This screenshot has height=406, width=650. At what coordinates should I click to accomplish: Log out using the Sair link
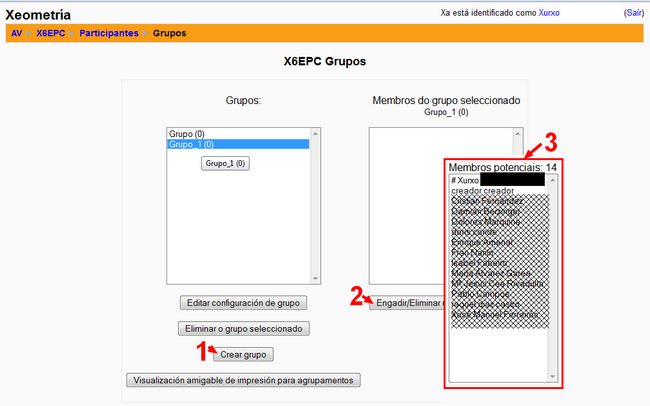tap(634, 13)
